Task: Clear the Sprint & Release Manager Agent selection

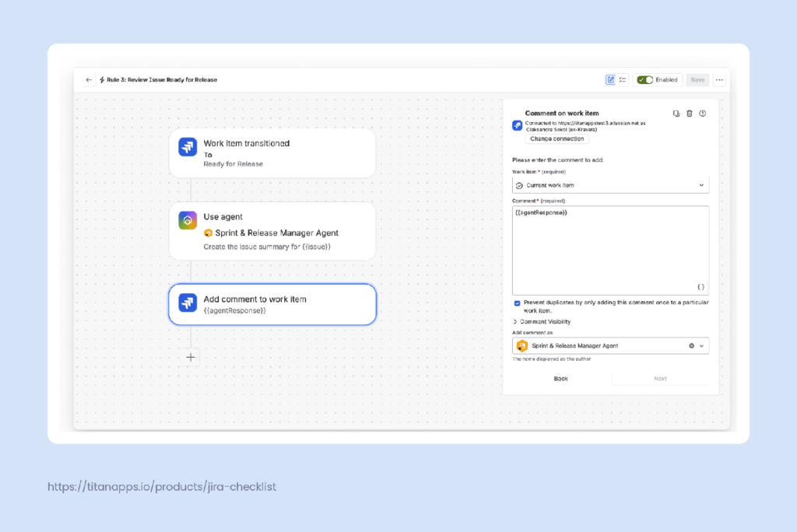Action: coord(691,346)
